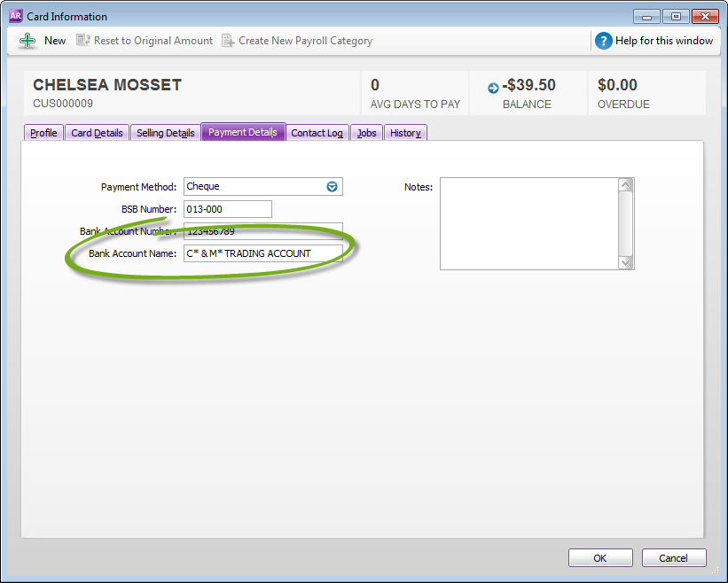Click the CHELSEA MOSSET card name
728x583 pixels.
(107, 85)
